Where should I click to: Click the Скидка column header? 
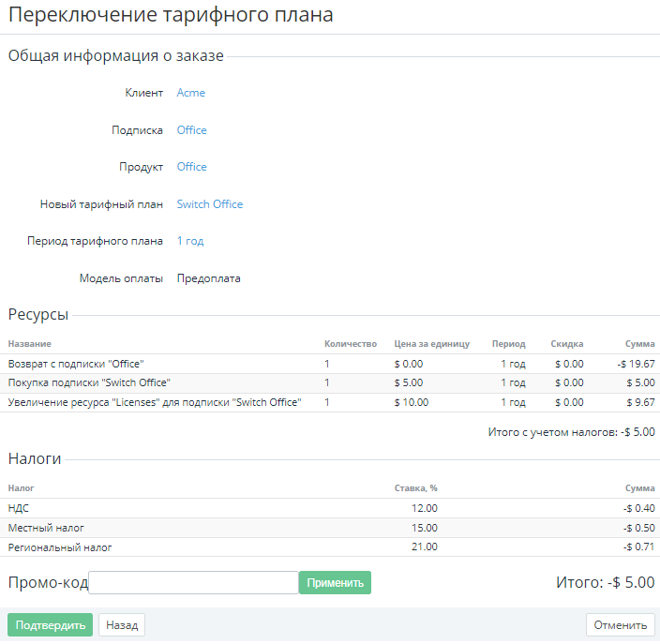click(x=567, y=344)
